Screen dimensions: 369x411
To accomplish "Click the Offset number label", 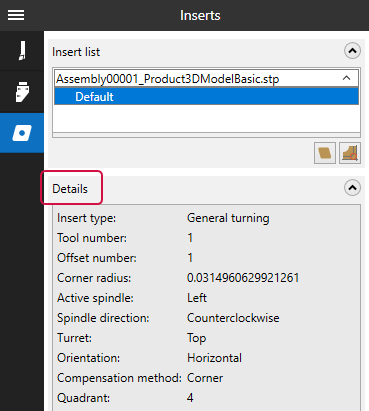I will coord(97,258).
